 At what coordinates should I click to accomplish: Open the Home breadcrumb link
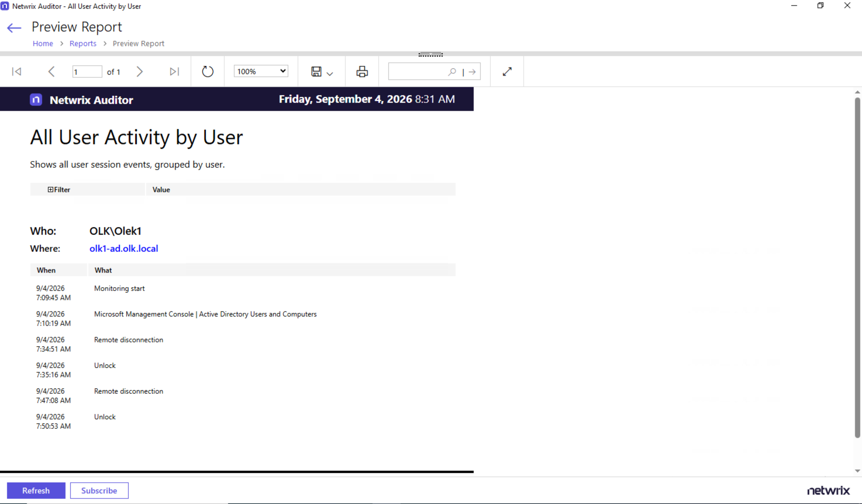pyautogui.click(x=43, y=44)
